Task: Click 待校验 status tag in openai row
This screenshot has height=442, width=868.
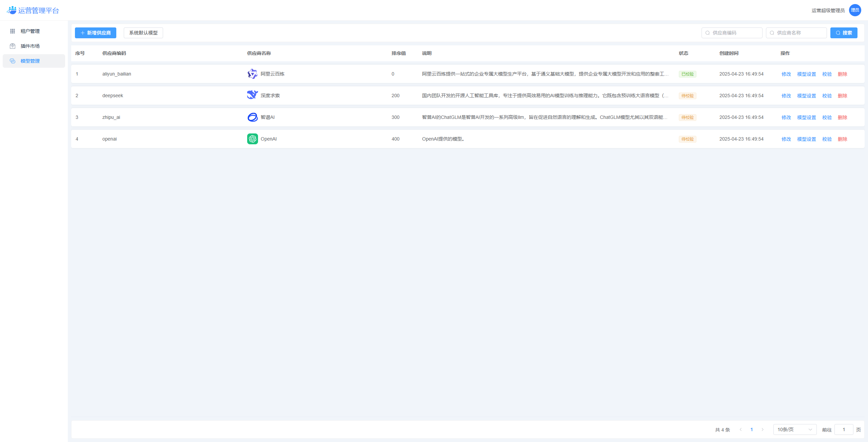Action: click(x=688, y=139)
